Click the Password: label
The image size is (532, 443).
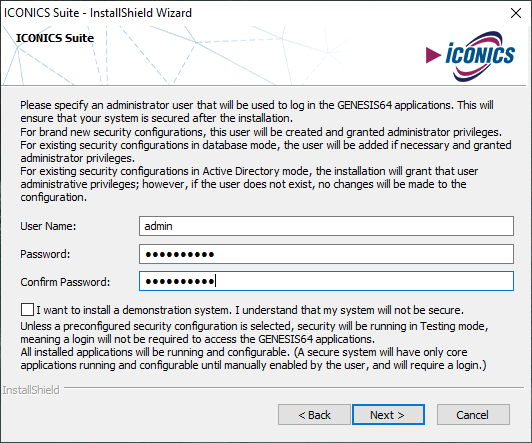pyautogui.click(x=45, y=254)
